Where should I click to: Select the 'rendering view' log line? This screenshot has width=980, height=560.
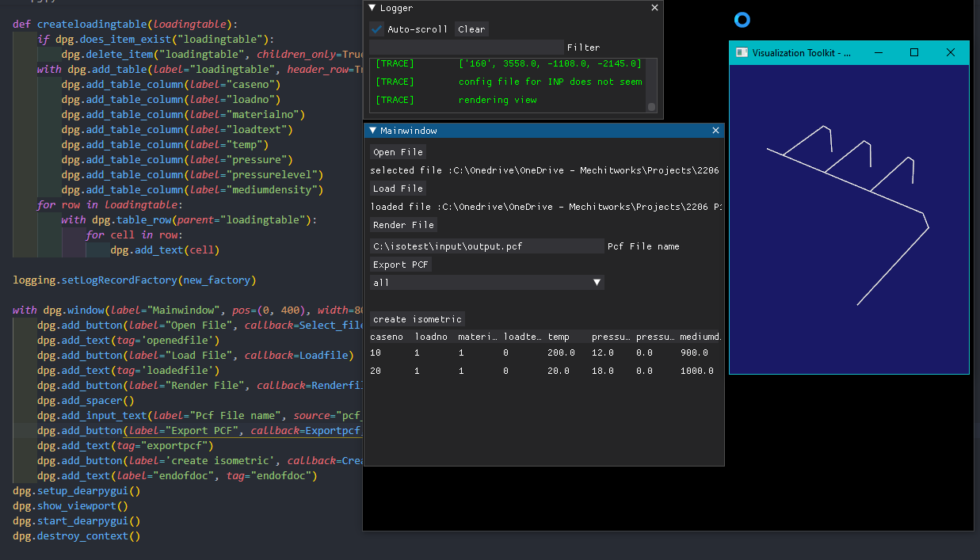pos(498,100)
